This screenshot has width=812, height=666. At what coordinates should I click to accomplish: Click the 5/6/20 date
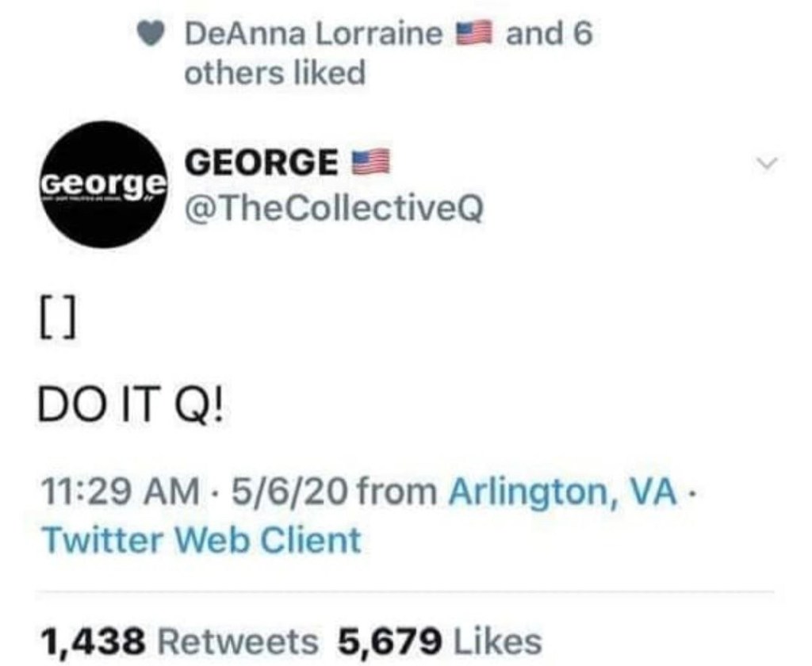coord(289,492)
